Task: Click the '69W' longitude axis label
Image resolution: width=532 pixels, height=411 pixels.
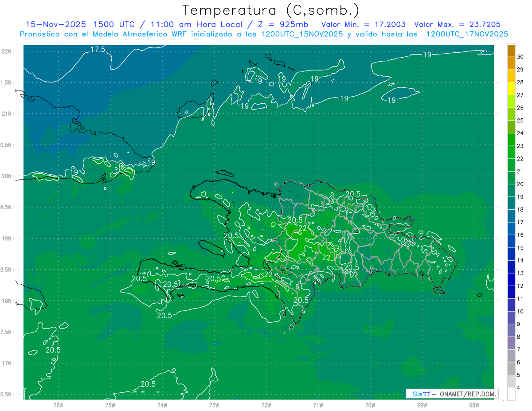Action: point(422,405)
